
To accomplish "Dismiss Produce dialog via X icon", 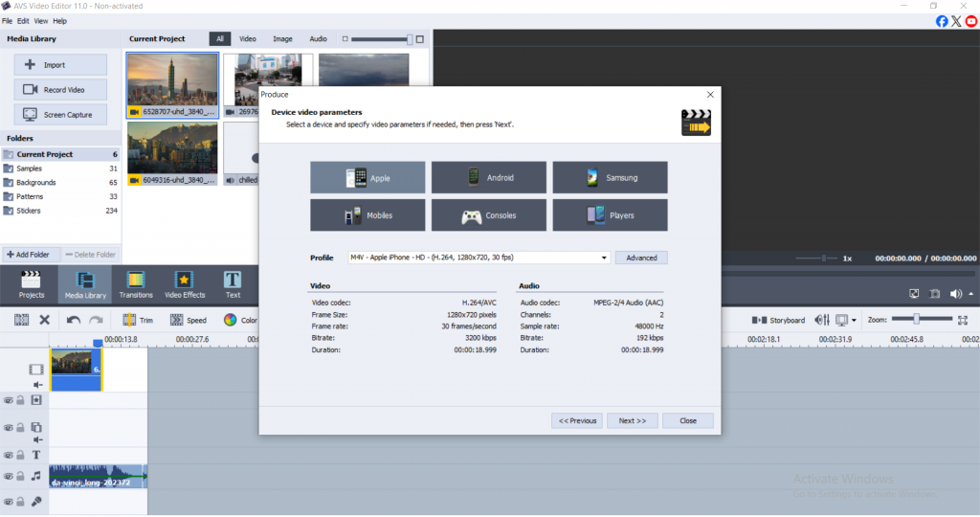I will point(710,95).
